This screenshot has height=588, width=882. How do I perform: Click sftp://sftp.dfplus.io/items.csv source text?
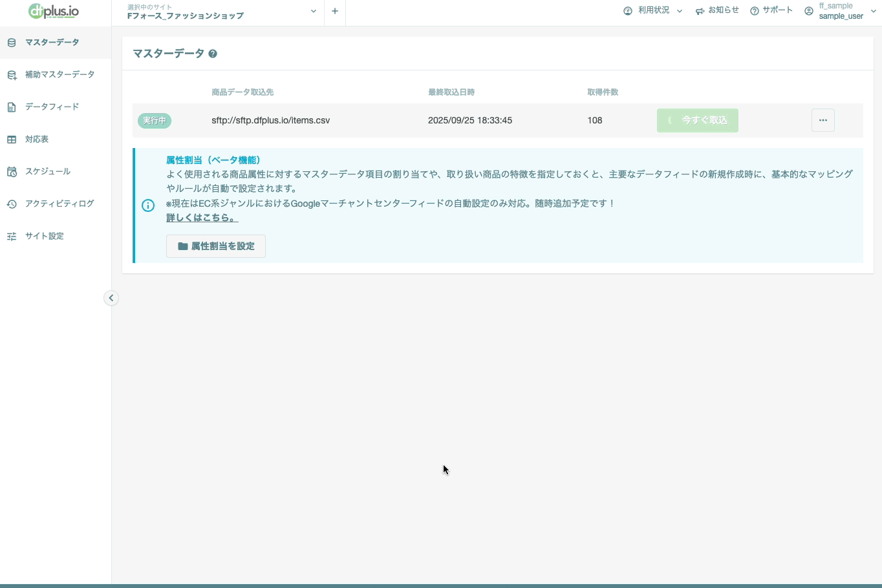(x=271, y=120)
